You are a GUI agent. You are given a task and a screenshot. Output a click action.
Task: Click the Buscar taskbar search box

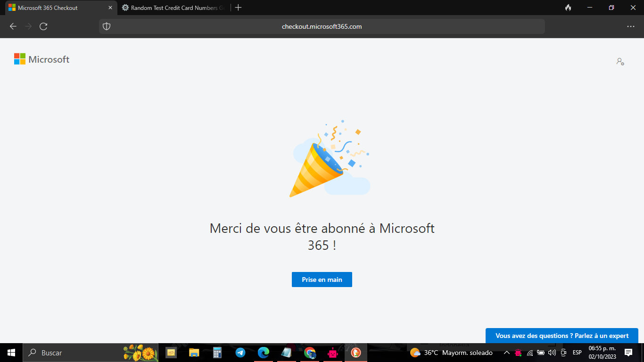pyautogui.click(x=91, y=353)
